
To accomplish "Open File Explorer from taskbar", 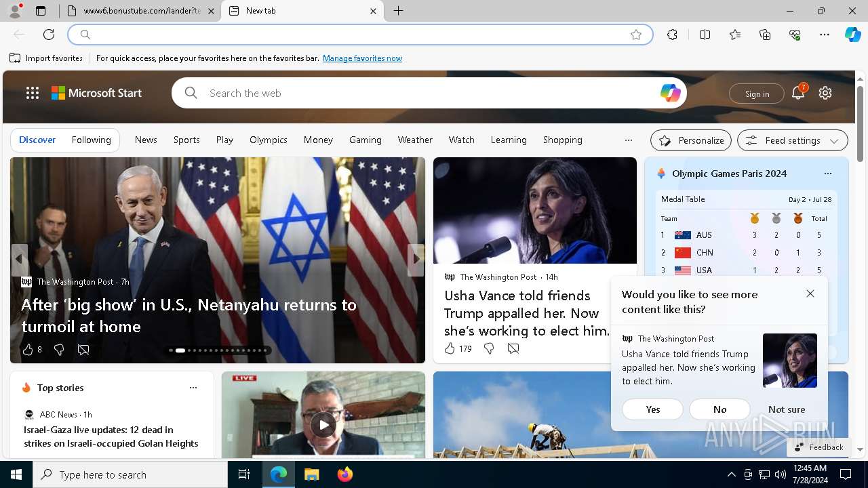I will 311,474.
